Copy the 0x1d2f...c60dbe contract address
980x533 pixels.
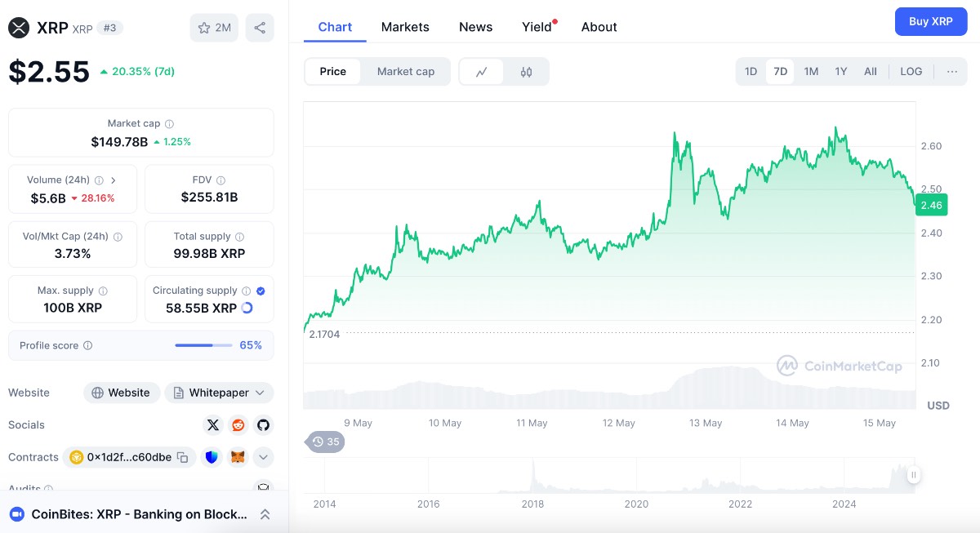click(x=183, y=457)
